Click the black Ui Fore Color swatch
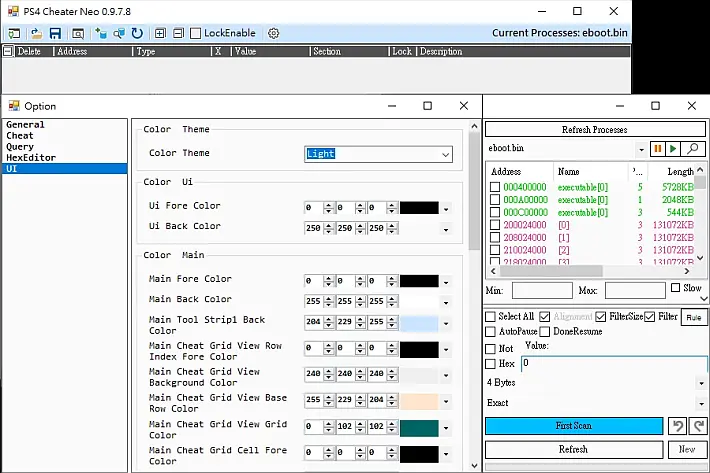 pos(419,208)
